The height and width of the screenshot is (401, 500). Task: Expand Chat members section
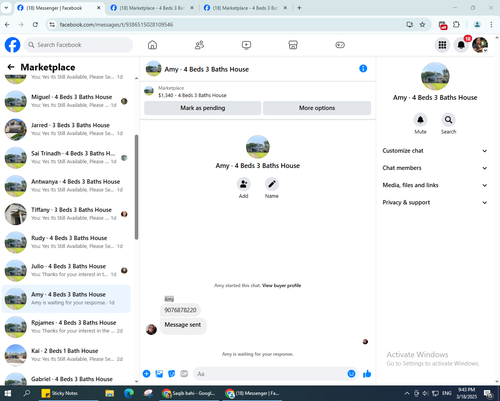coord(435,168)
